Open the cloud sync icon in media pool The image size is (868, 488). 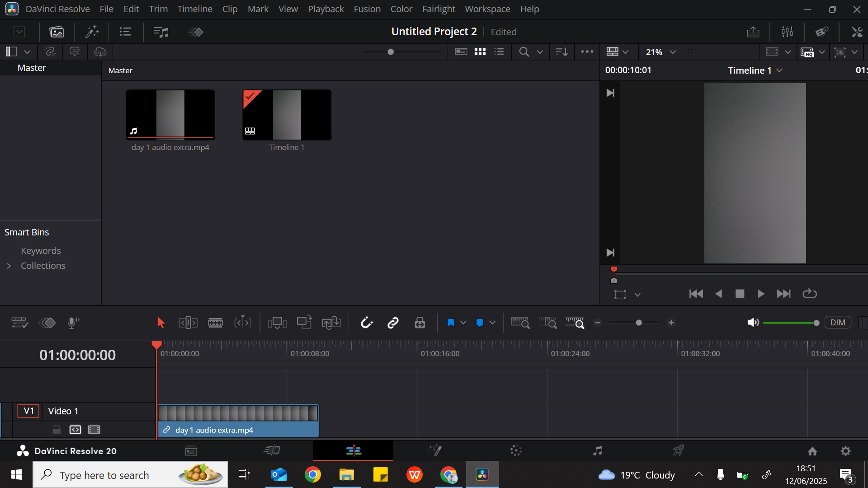(100, 52)
